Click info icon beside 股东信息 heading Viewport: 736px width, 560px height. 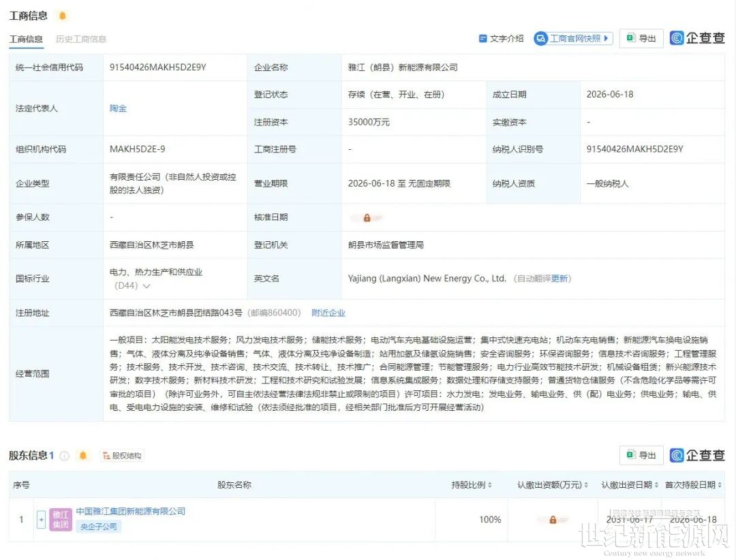click(65, 456)
